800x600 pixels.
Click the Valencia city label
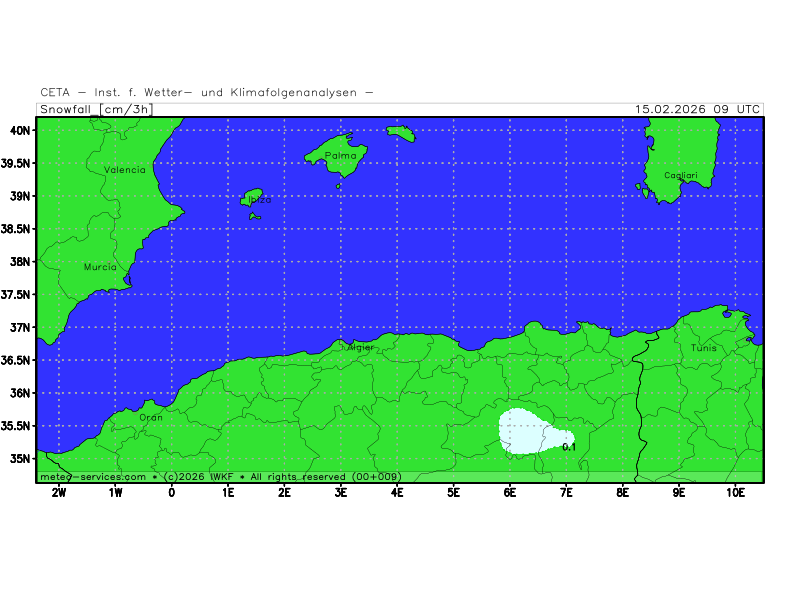(x=125, y=170)
